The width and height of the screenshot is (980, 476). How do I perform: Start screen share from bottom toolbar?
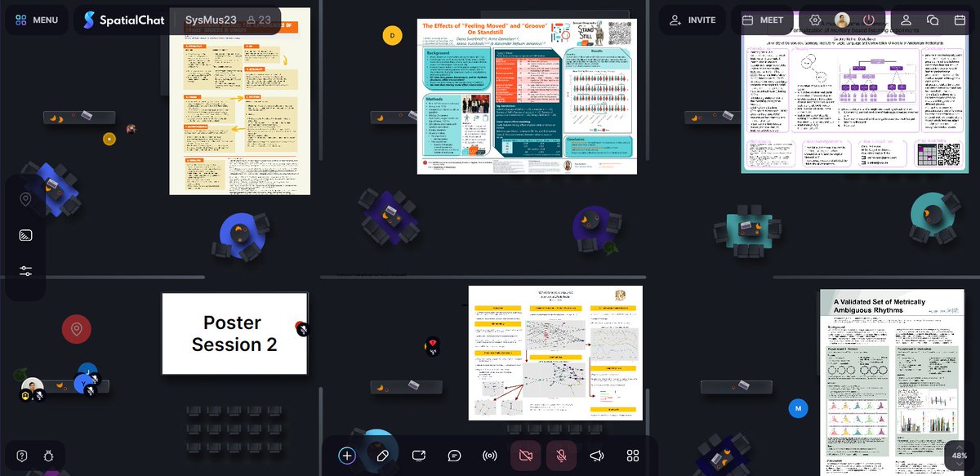(x=419, y=456)
